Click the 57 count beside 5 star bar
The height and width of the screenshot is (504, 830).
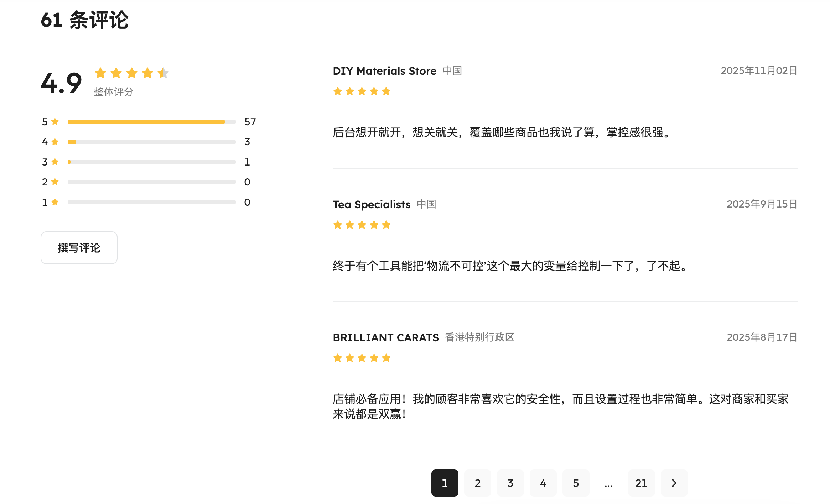(250, 122)
